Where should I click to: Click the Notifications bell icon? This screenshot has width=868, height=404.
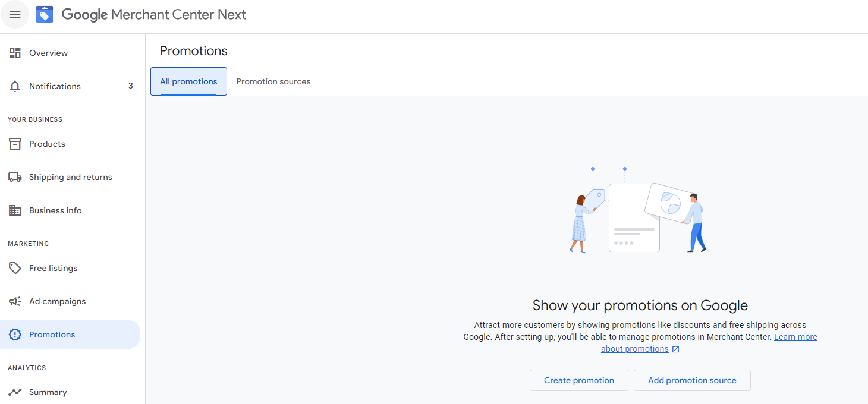coord(15,86)
